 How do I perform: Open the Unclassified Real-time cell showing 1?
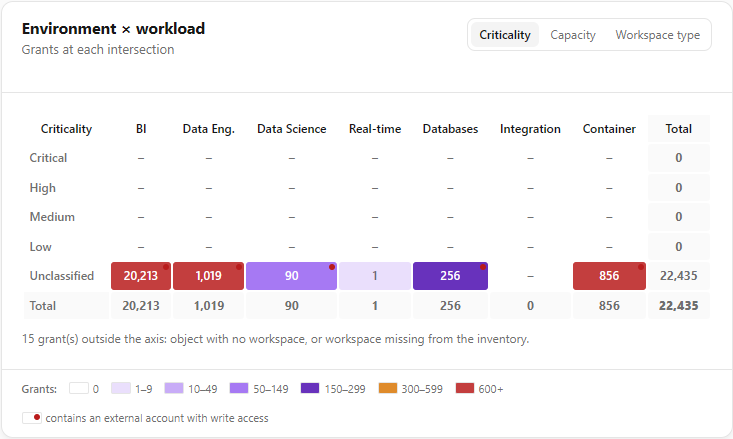coord(375,276)
